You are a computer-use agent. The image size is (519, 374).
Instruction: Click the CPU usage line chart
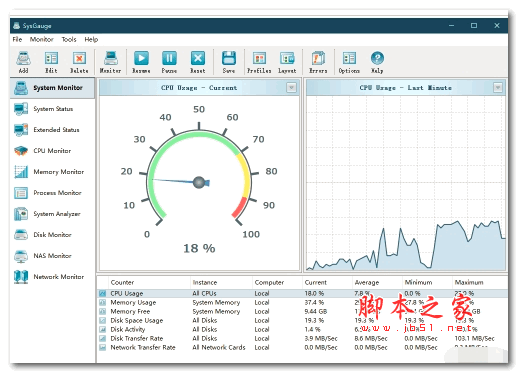coord(406,183)
